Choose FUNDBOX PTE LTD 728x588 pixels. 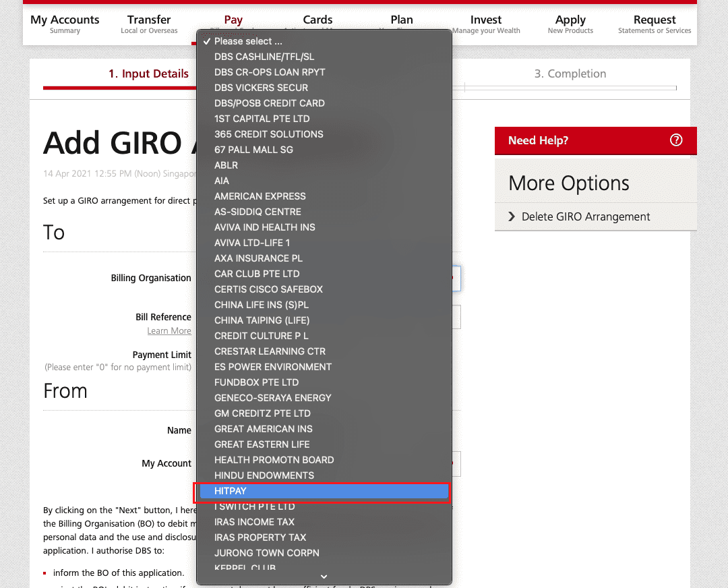tap(324, 382)
